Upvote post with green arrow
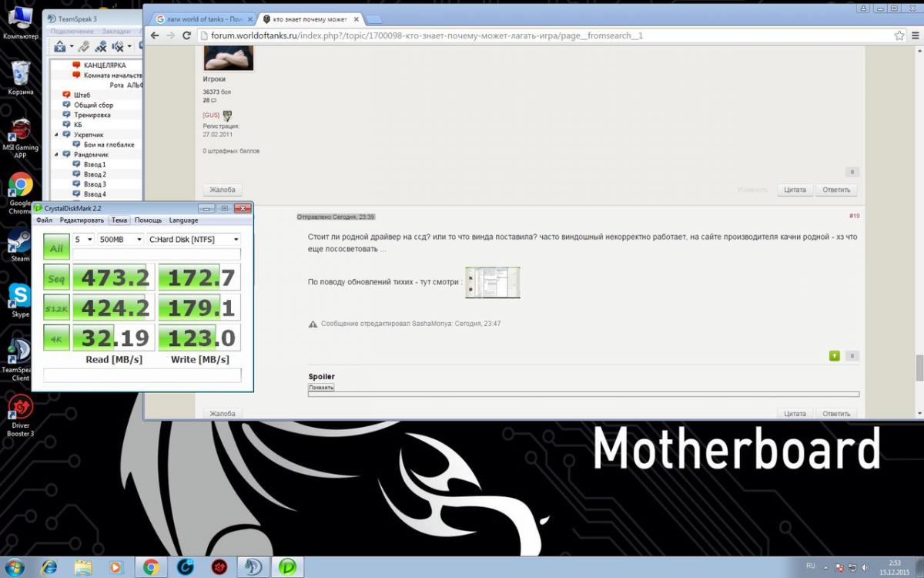This screenshot has height=578, width=924. pyautogui.click(x=835, y=356)
